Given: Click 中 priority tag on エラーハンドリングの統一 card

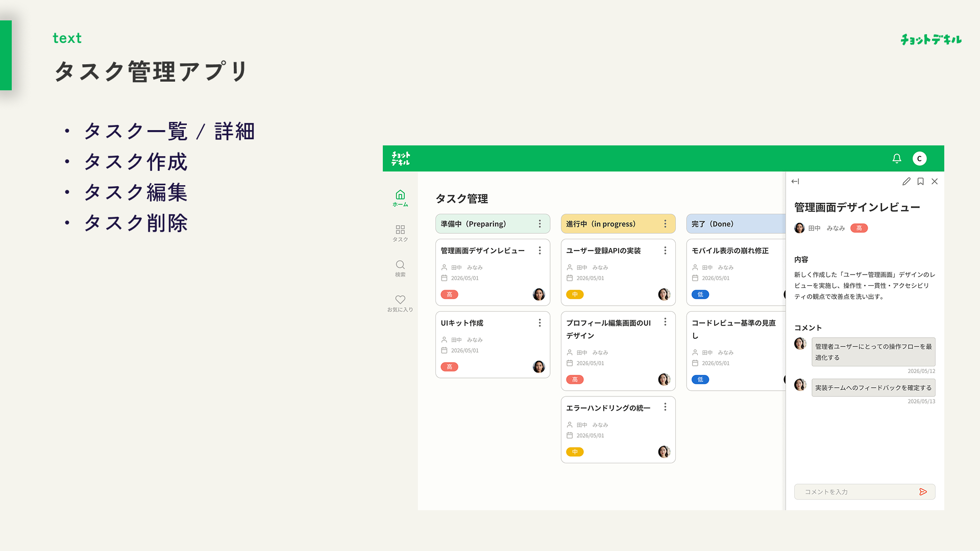Looking at the screenshot, I should tap(575, 452).
